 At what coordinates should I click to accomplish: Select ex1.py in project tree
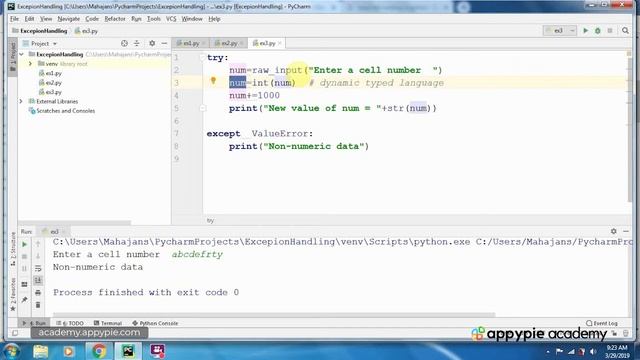50,73
